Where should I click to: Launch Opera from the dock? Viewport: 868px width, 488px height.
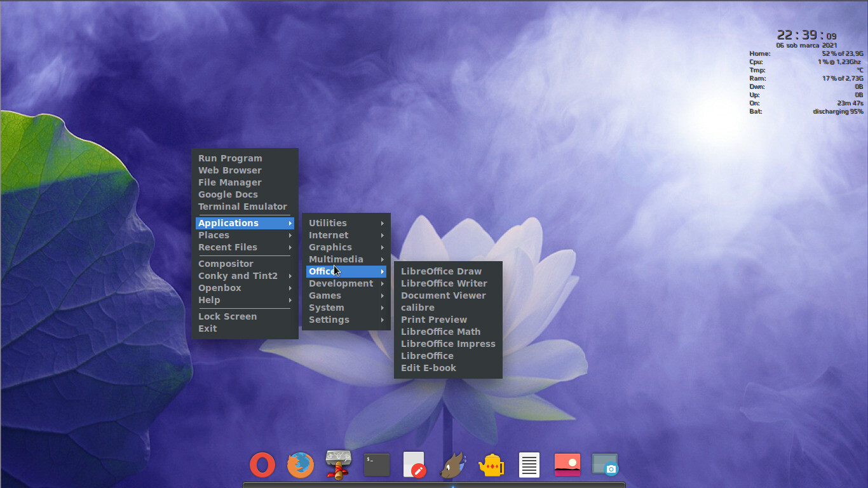[262, 465]
